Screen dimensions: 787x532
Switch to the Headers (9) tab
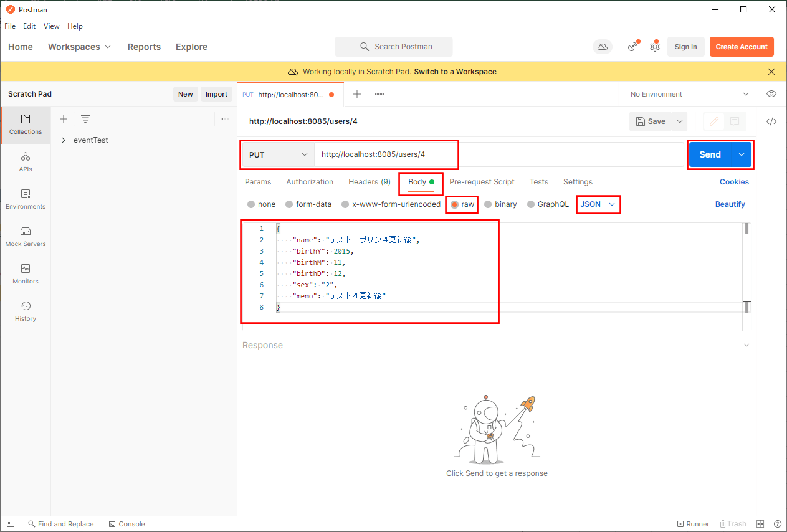(369, 182)
